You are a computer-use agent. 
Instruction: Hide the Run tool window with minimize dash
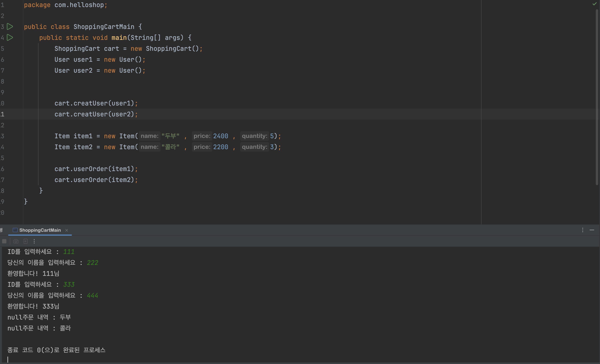[x=592, y=230]
